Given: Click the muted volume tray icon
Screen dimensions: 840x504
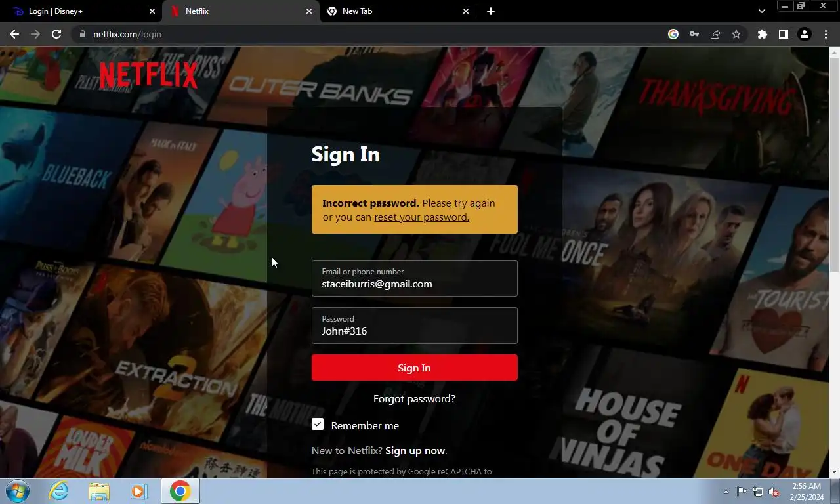Looking at the screenshot, I should (774, 492).
